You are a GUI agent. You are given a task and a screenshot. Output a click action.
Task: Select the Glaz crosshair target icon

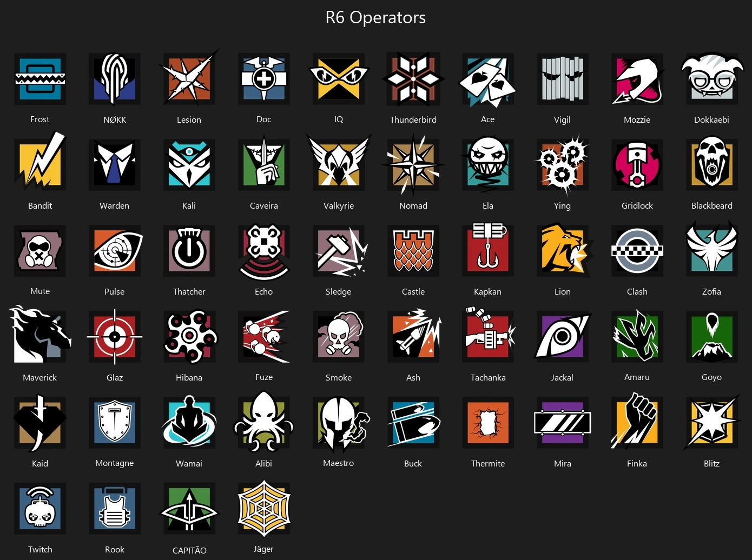(115, 336)
